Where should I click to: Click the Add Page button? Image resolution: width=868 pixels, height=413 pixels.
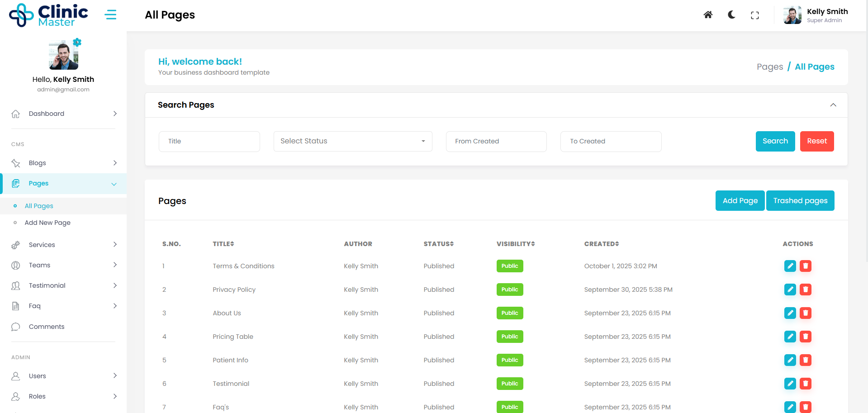[x=740, y=201]
